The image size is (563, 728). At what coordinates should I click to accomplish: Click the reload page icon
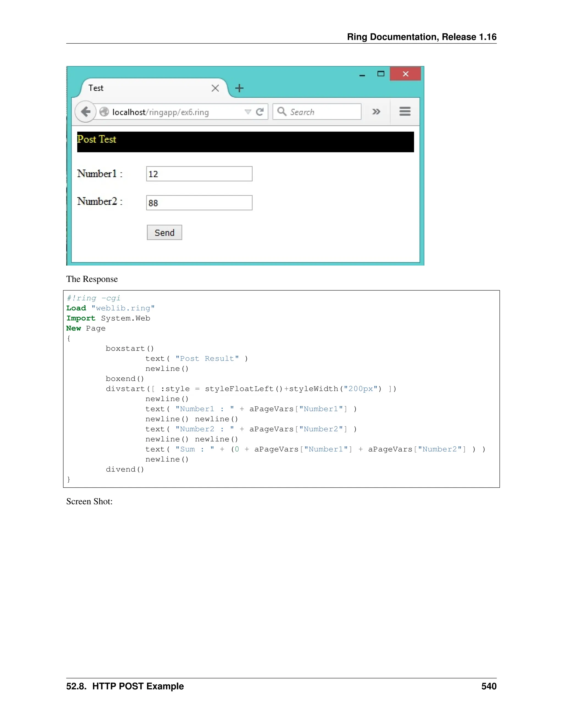click(x=260, y=112)
